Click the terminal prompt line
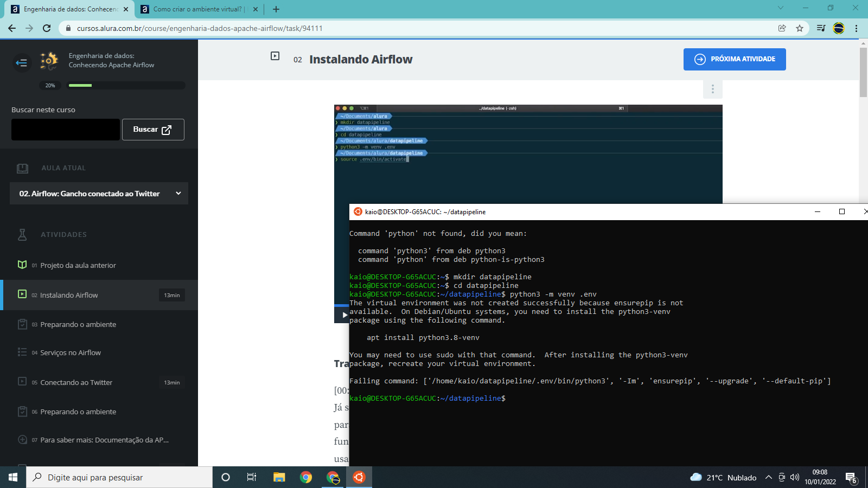Screen dimensions: 868x488 (427, 398)
